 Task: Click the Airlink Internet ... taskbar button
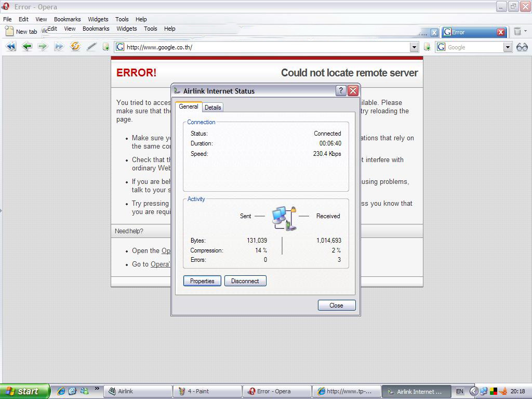[416, 391]
